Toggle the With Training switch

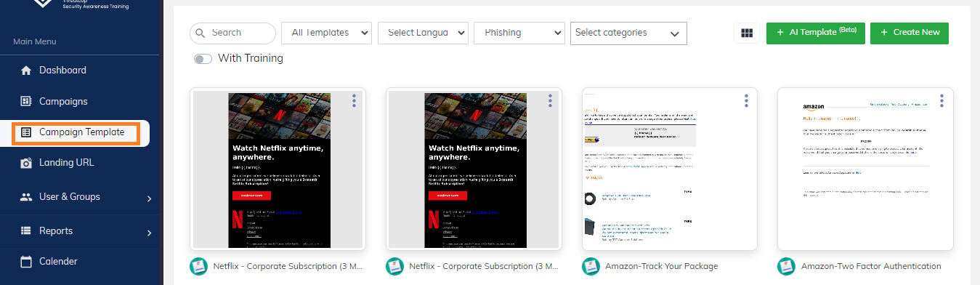click(203, 59)
